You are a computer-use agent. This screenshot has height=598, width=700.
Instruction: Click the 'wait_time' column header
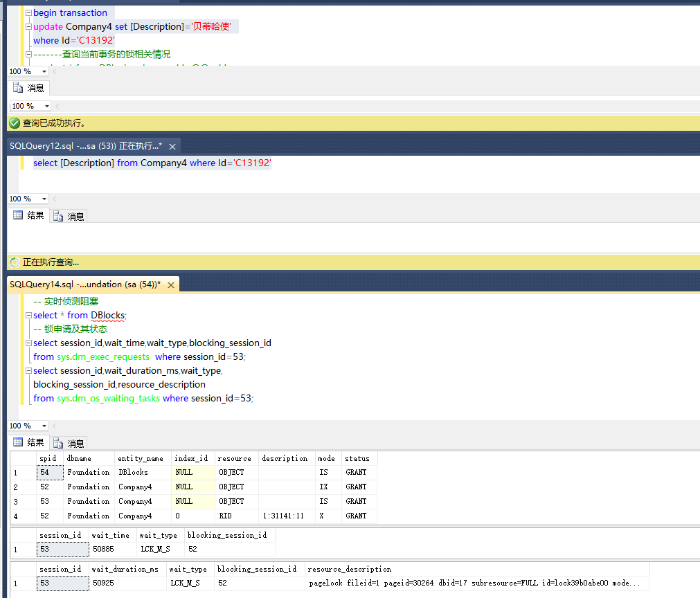tap(112, 535)
